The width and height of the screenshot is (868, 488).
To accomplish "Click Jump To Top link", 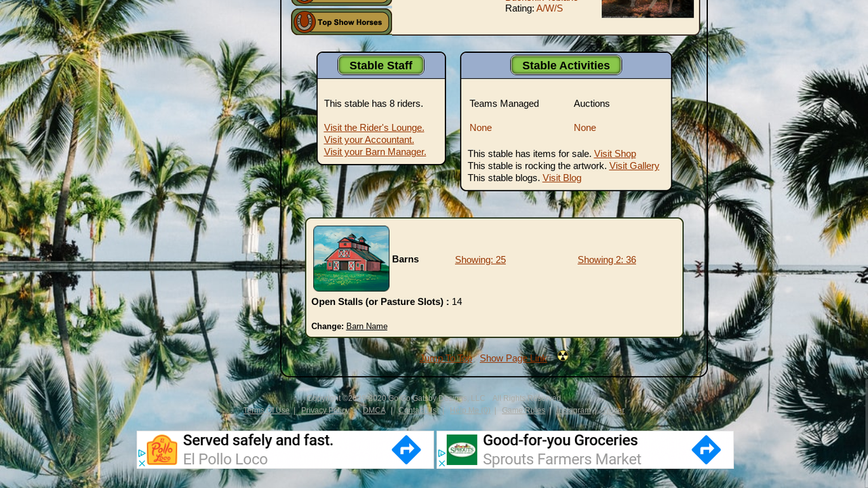I will pos(446,358).
